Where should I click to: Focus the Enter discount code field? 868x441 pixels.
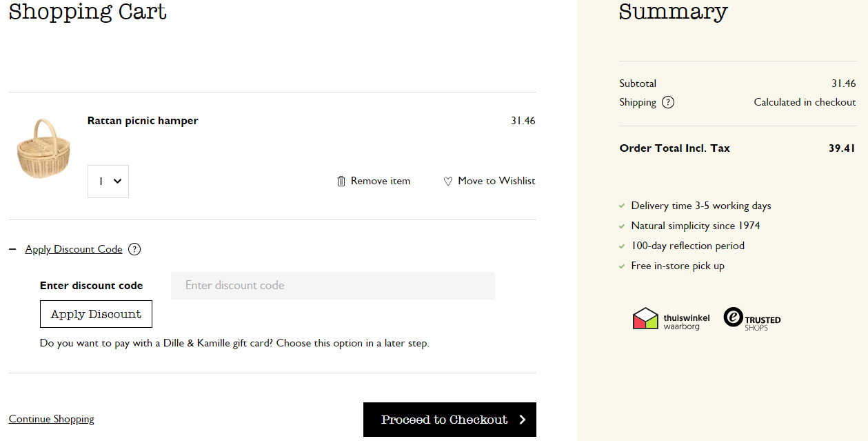tap(332, 286)
